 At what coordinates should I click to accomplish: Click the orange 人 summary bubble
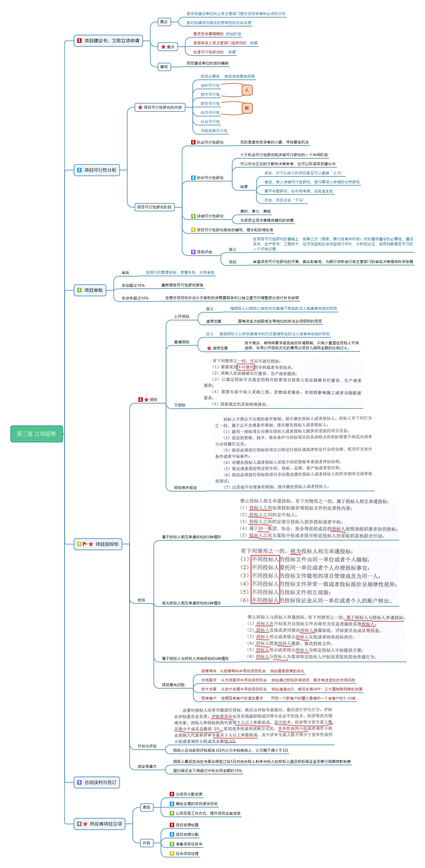point(247,90)
